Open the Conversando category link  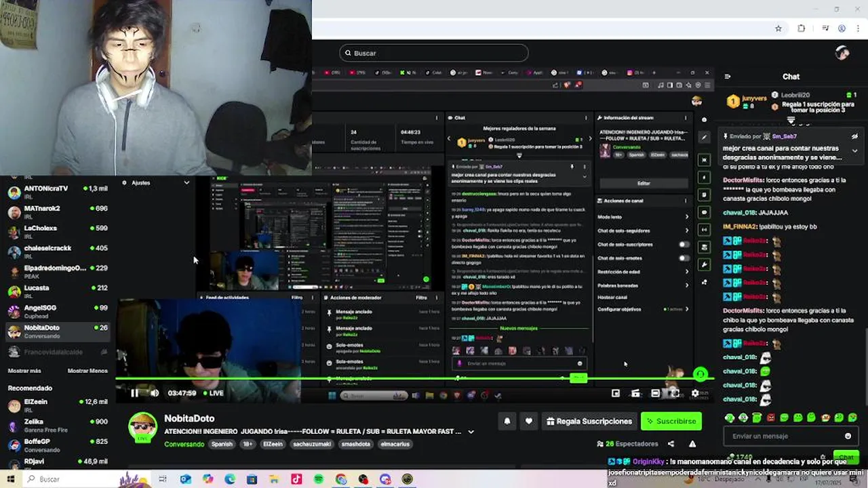184,445
